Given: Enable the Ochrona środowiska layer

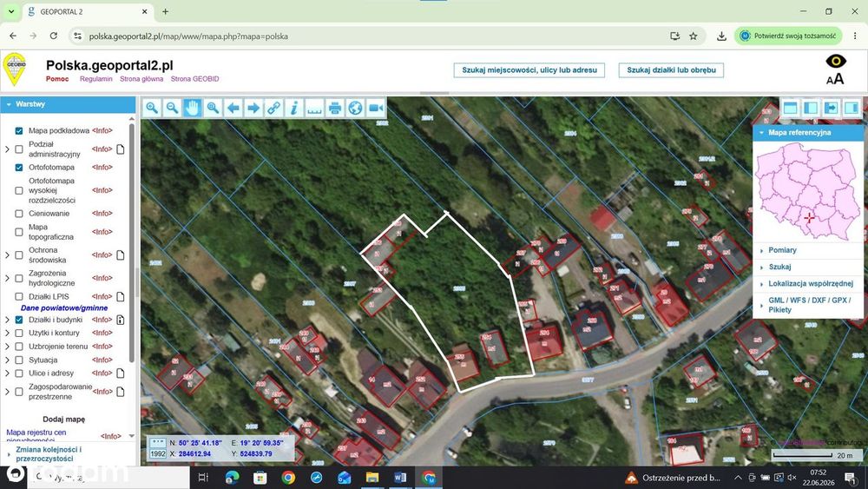Looking at the screenshot, I should [19, 255].
